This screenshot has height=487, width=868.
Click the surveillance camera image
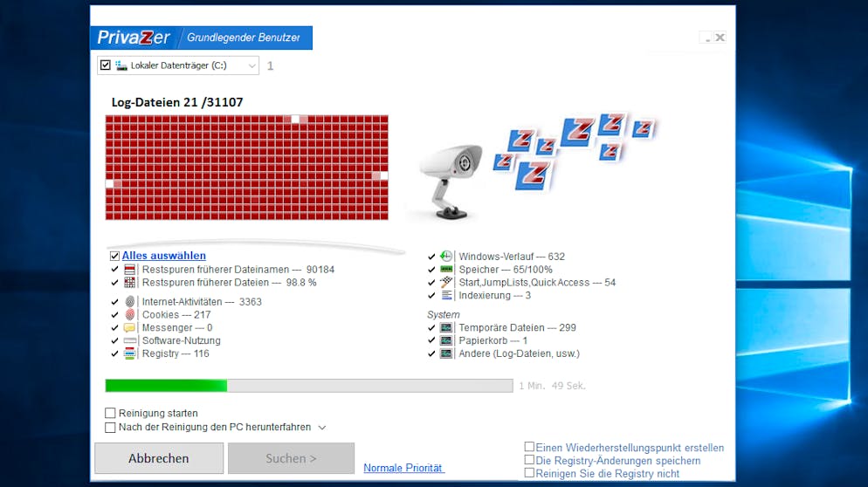point(452,181)
